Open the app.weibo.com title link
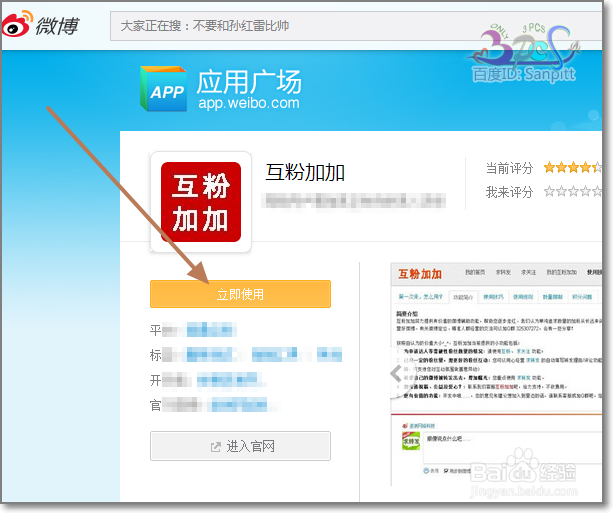The width and height of the screenshot is (613, 513). coord(249,103)
